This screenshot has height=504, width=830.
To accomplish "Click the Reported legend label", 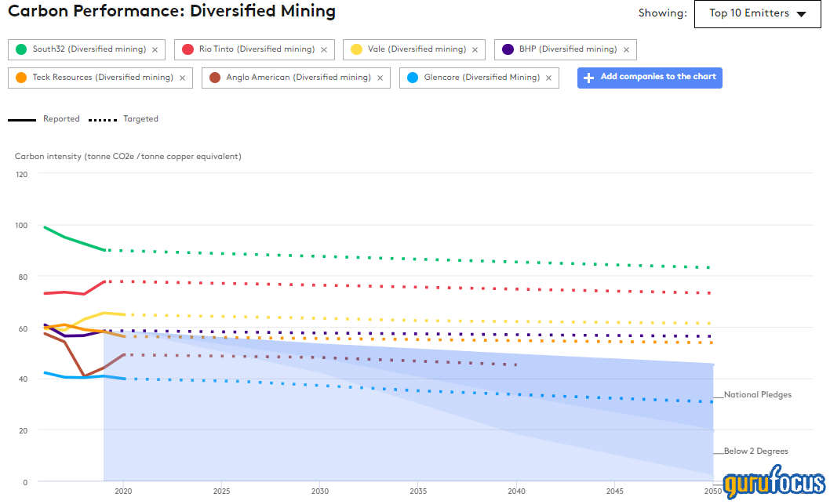I will pyautogui.click(x=61, y=119).
